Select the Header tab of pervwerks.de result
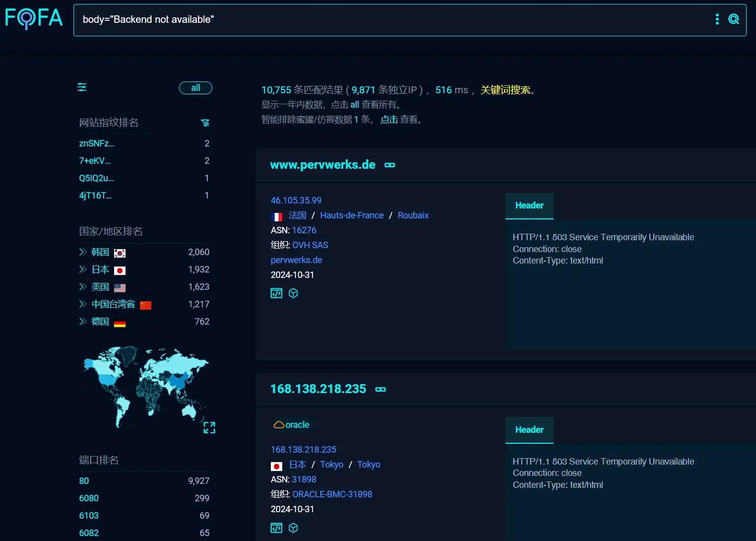The image size is (756, 541). (529, 205)
